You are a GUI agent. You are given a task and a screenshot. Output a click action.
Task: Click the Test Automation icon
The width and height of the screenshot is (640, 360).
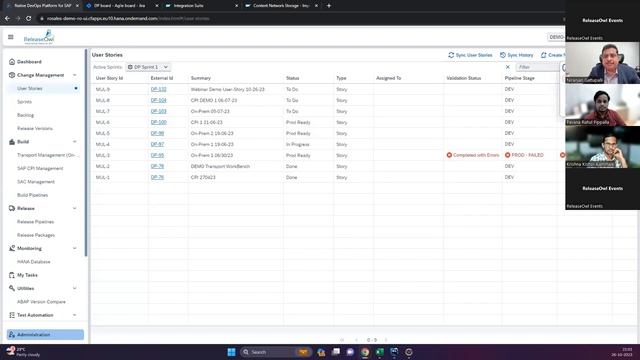pyautogui.click(x=12, y=315)
